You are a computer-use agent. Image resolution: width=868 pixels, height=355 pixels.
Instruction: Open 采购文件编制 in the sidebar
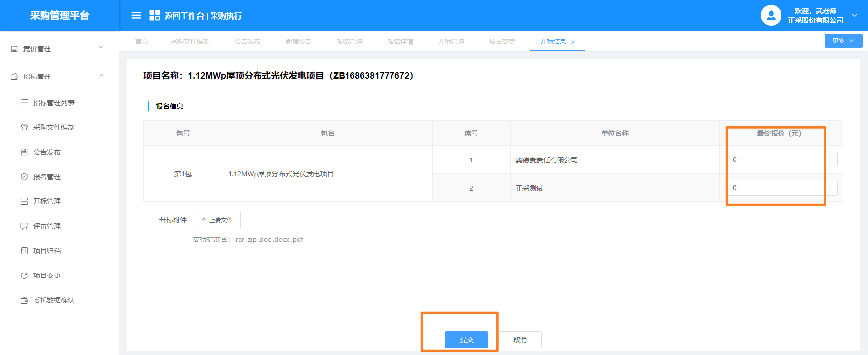[53, 127]
